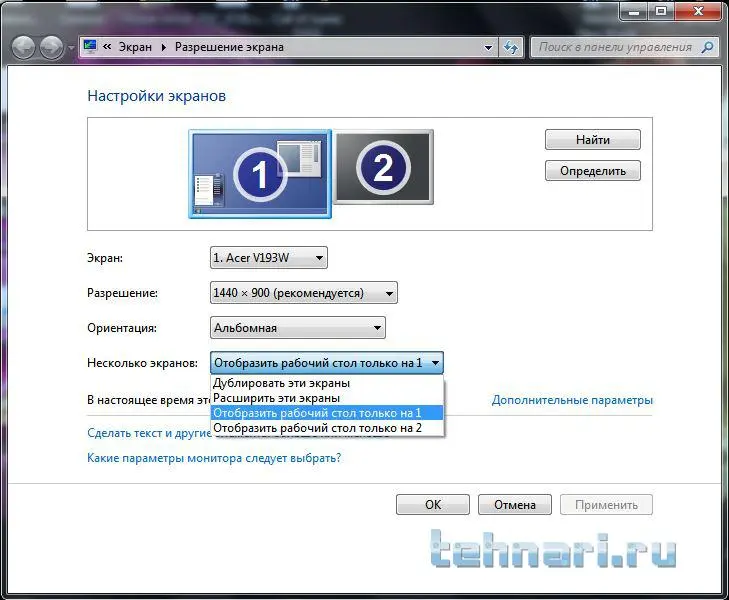
Task: Choose Отобразить рабочий стол только на 1
Action: coord(327,413)
